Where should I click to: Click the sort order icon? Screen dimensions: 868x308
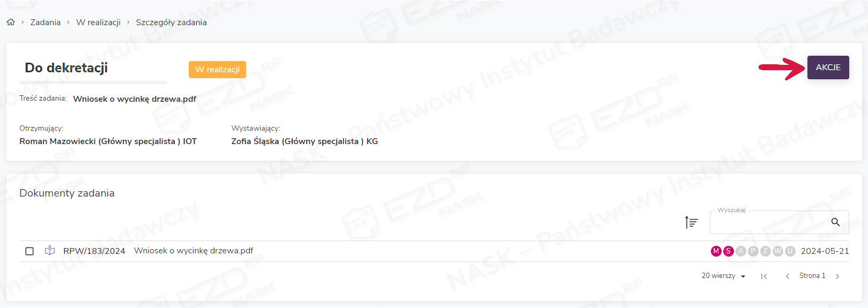(692, 222)
